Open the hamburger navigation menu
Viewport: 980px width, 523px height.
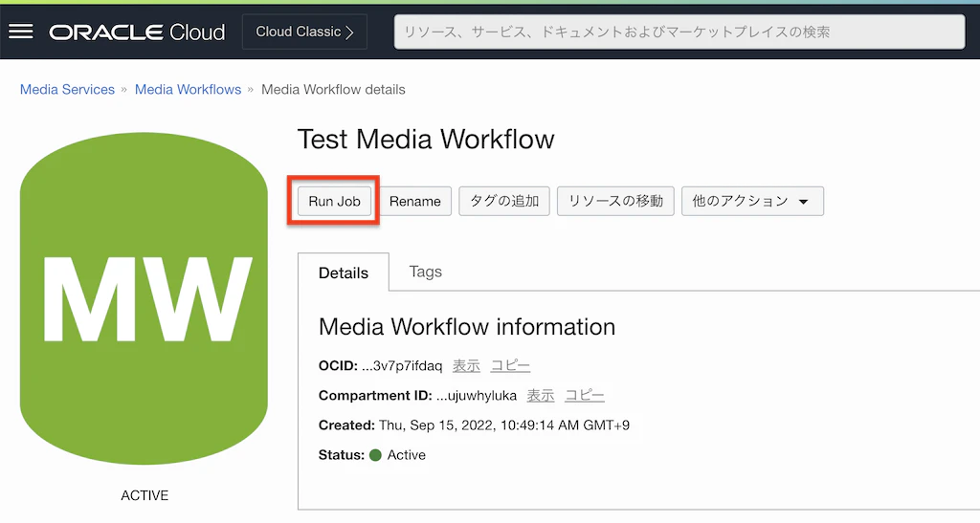(21, 32)
